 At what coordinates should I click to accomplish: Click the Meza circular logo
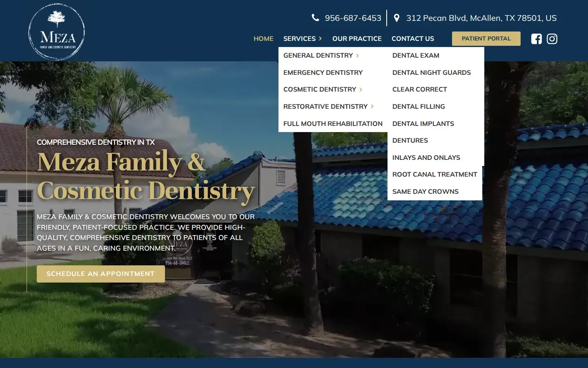click(x=57, y=32)
